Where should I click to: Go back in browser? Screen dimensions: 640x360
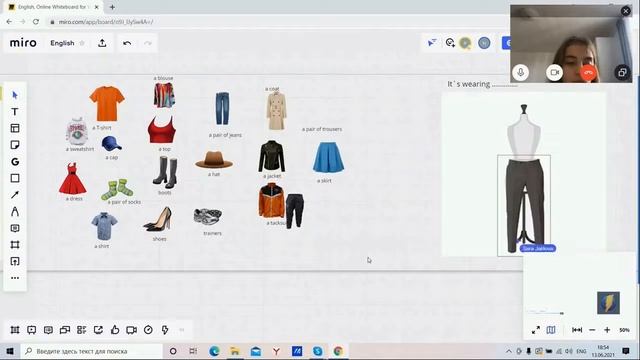[9, 22]
